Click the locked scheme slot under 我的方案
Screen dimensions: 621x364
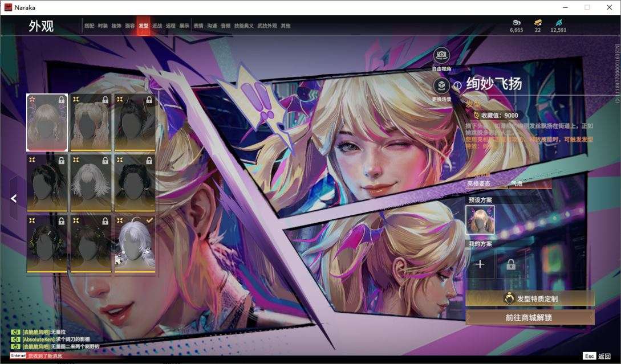click(x=511, y=264)
